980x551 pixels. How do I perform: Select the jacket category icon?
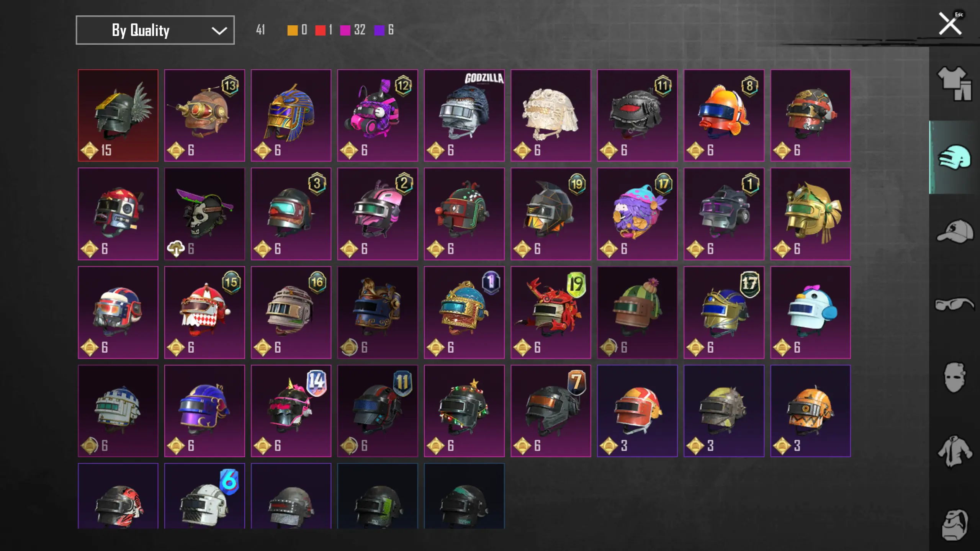pos(954,451)
